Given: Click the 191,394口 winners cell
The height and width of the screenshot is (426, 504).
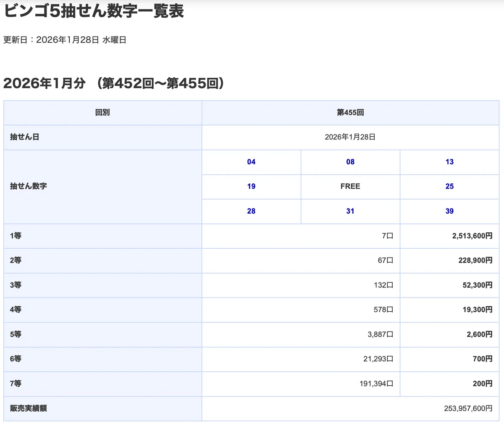Looking at the screenshot, I should coord(301,384).
